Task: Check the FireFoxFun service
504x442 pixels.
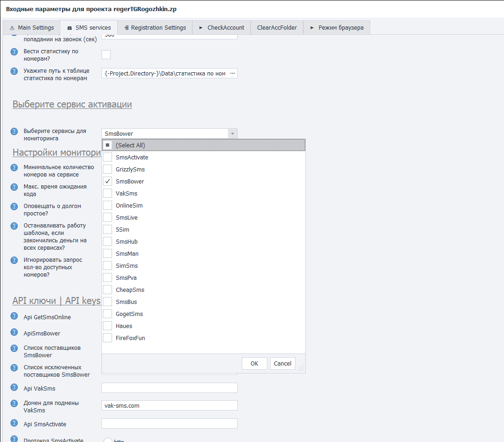Action: [x=107, y=338]
